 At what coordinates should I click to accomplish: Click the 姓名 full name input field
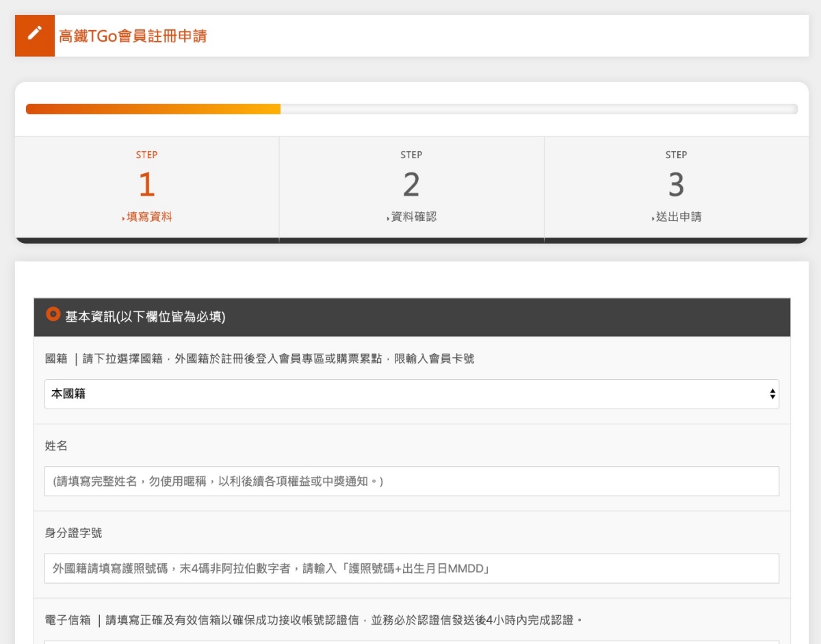pos(412,481)
